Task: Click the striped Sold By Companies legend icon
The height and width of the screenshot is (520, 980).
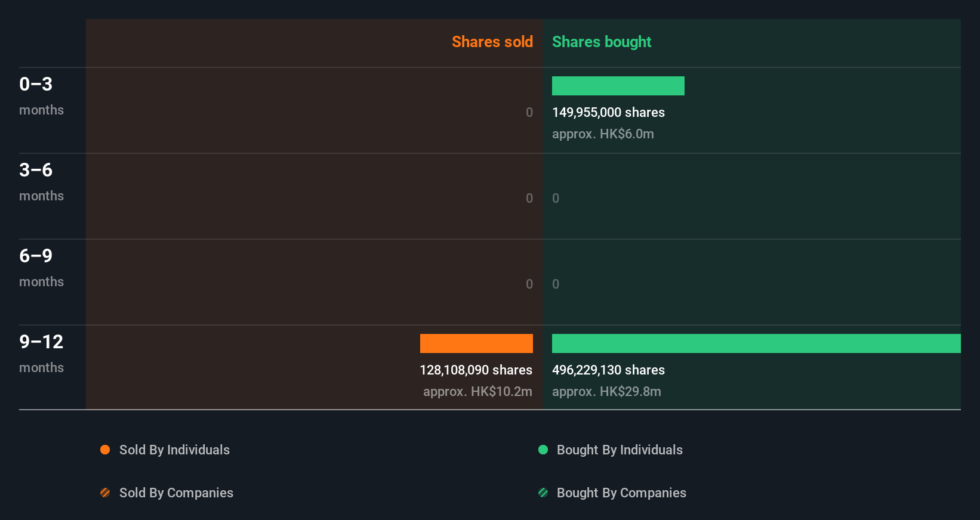Action: (105, 493)
